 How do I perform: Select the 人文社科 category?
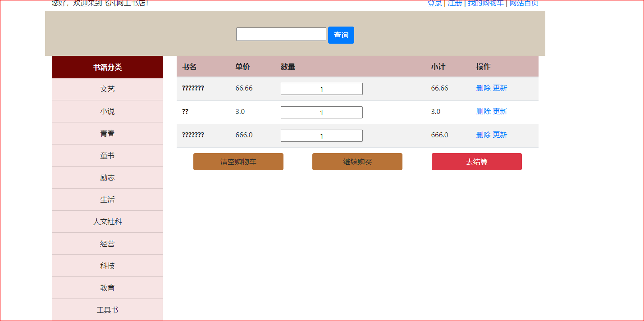pos(107,222)
